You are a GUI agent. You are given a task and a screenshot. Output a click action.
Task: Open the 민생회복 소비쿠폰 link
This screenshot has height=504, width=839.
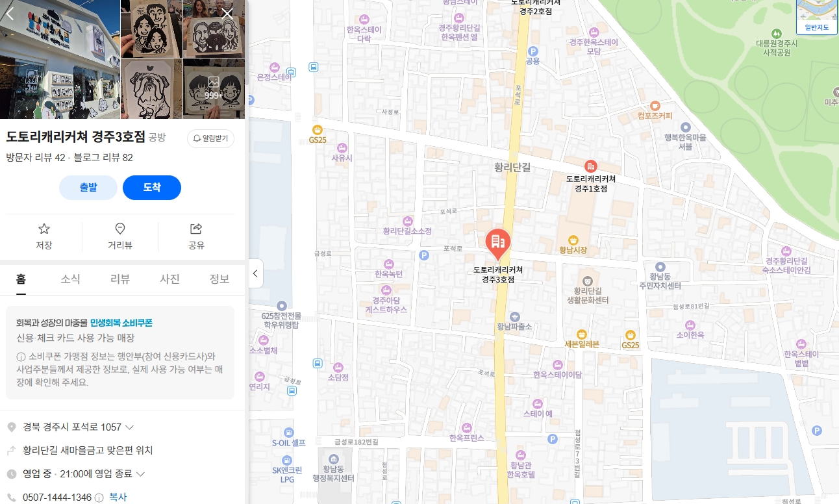click(x=121, y=323)
